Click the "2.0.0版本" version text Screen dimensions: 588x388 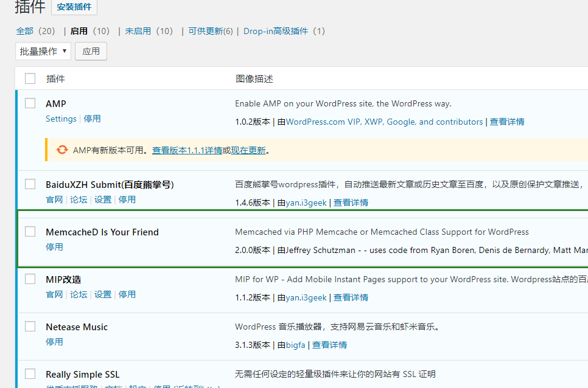click(x=253, y=250)
